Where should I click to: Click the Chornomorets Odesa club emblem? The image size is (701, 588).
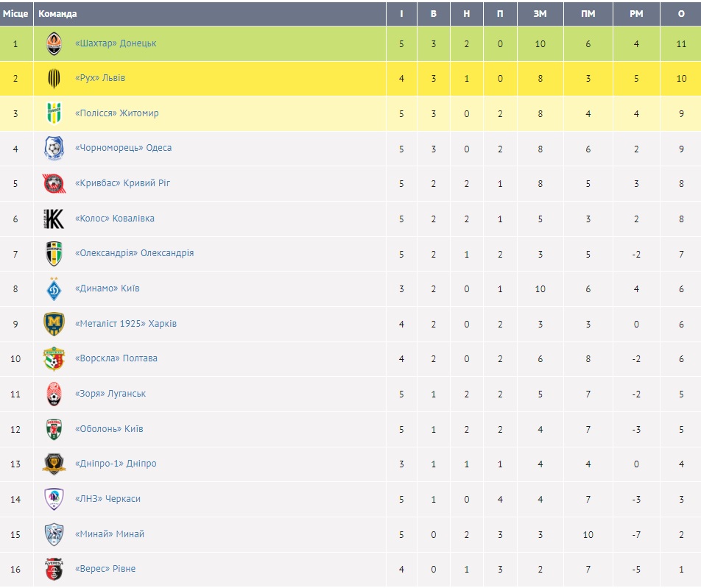click(54, 149)
